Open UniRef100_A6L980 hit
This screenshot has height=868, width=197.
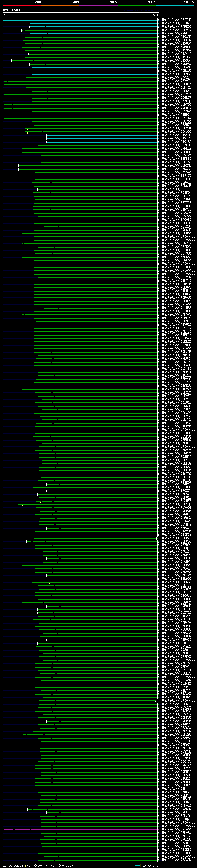coord(177,833)
